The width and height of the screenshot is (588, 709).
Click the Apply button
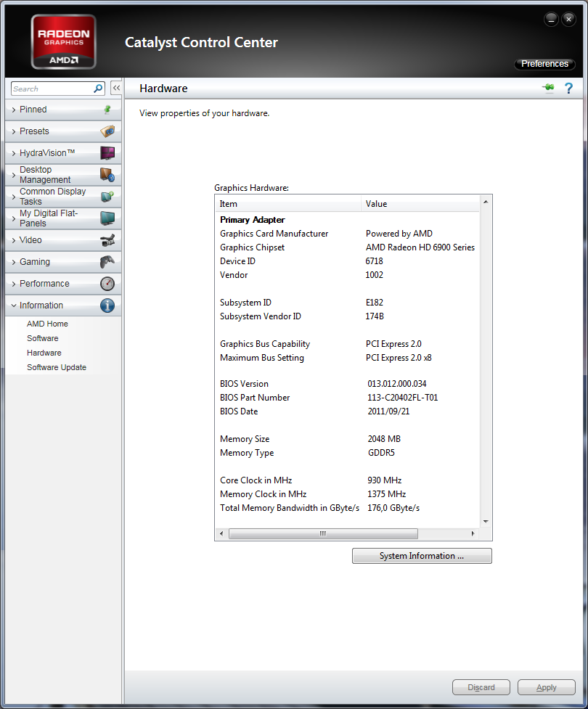[547, 687]
